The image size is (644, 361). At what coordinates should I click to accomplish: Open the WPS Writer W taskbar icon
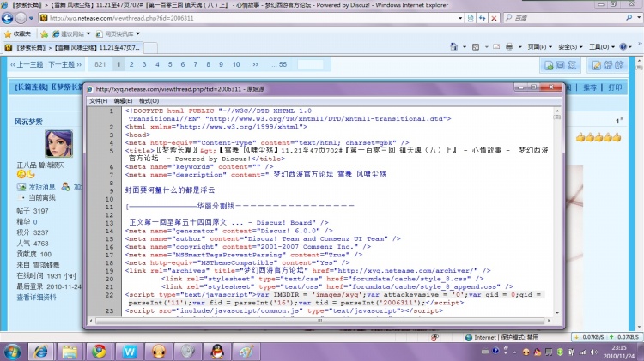point(129,352)
